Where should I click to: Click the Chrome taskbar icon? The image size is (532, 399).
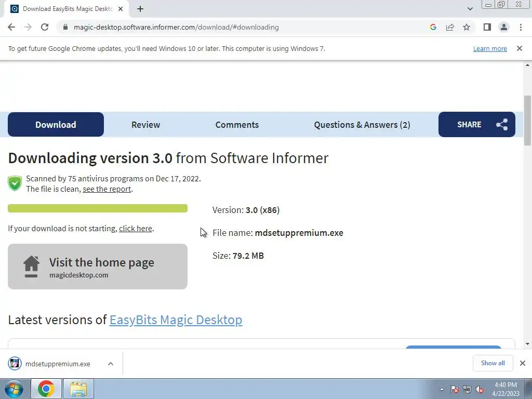click(46, 389)
